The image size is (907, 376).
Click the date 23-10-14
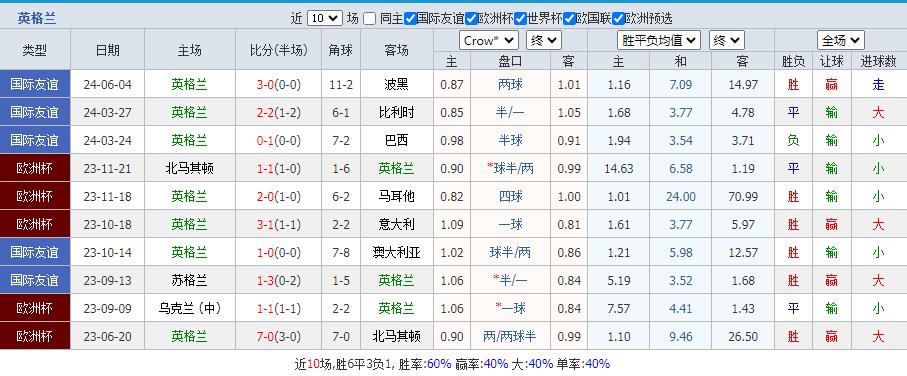[x=108, y=252]
